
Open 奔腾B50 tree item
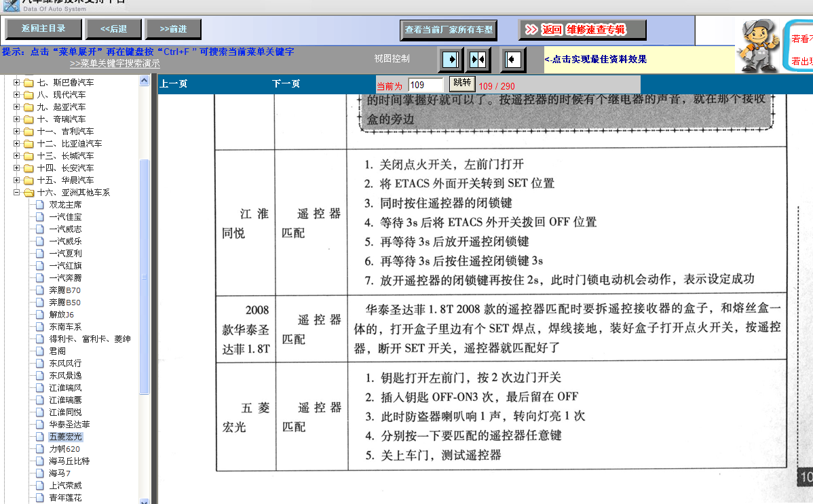pos(65,303)
